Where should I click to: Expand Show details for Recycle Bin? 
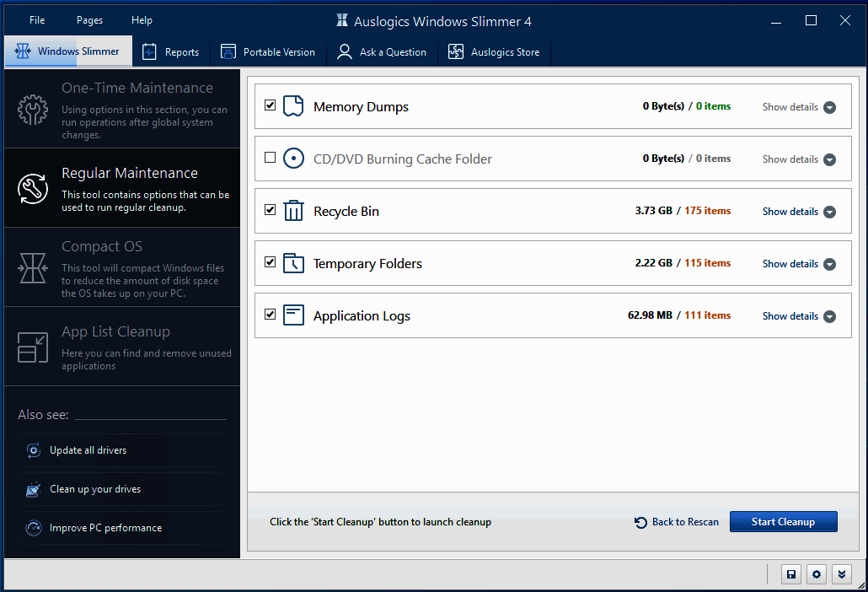click(x=798, y=212)
